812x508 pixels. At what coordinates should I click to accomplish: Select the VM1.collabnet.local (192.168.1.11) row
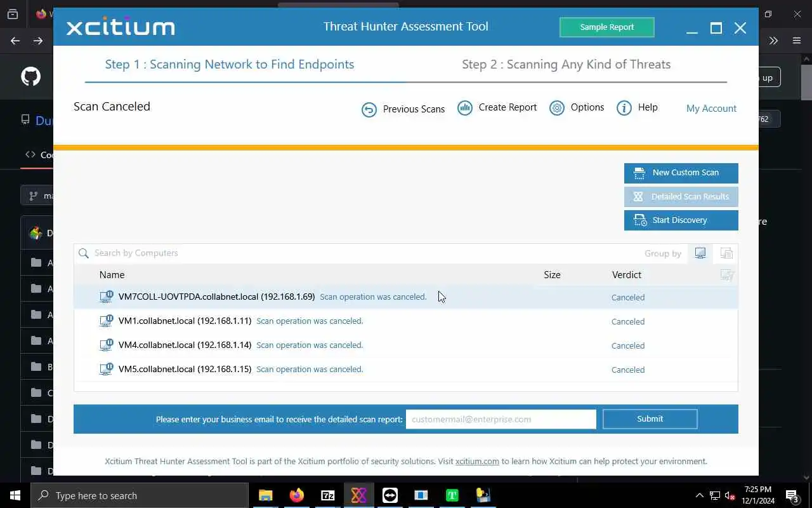coord(406,321)
